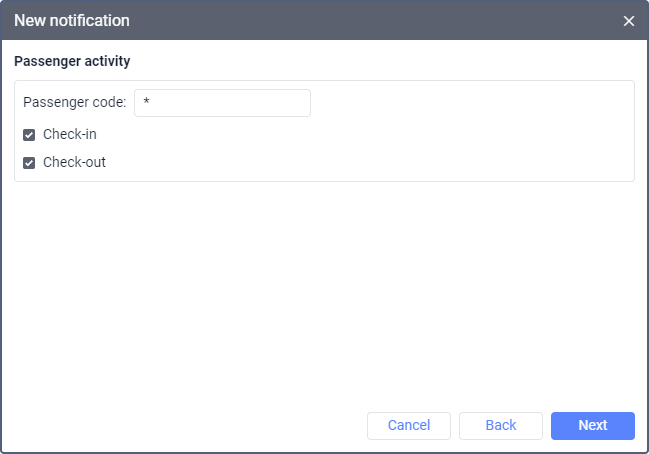Click the Passenger activity heading
This screenshot has width=649, height=454.
[x=72, y=61]
